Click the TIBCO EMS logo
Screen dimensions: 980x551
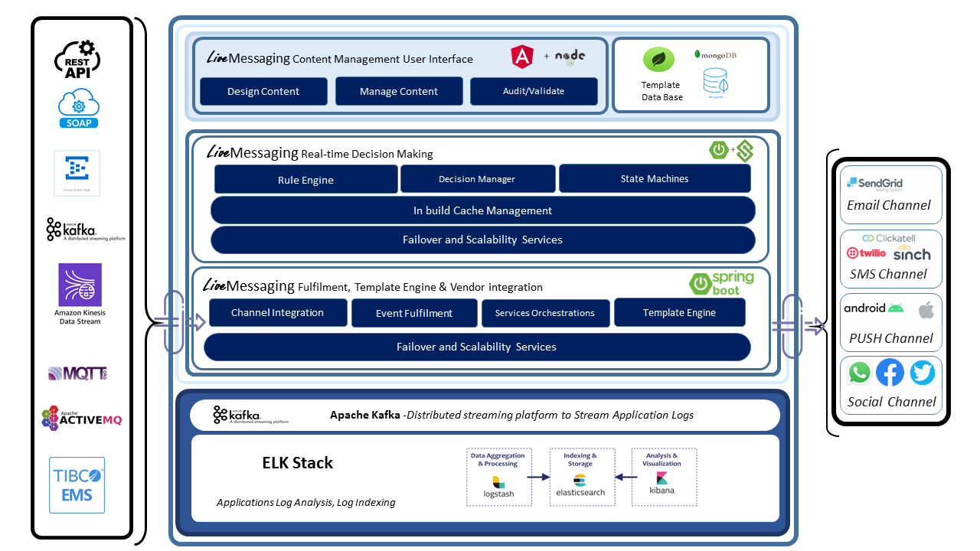pos(77,485)
